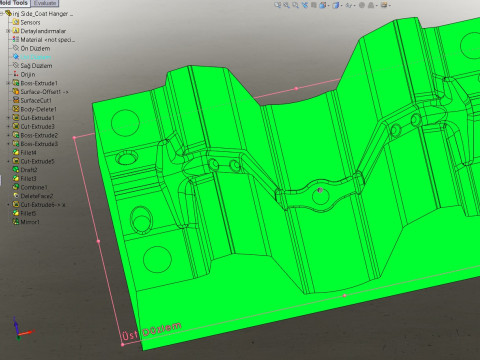Select the Sağ Düzlem label text
The width and height of the screenshot is (480, 360).
[36, 66]
